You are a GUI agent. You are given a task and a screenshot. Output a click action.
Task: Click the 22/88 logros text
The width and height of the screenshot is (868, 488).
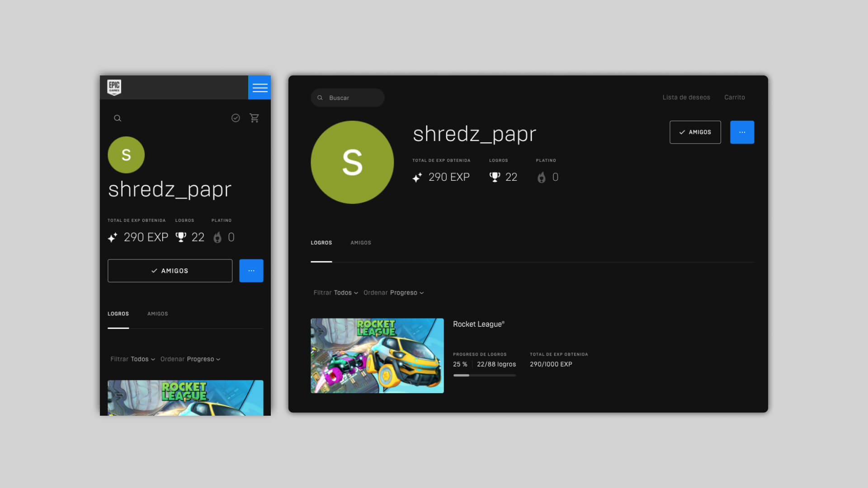pyautogui.click(x=496, y=364)
